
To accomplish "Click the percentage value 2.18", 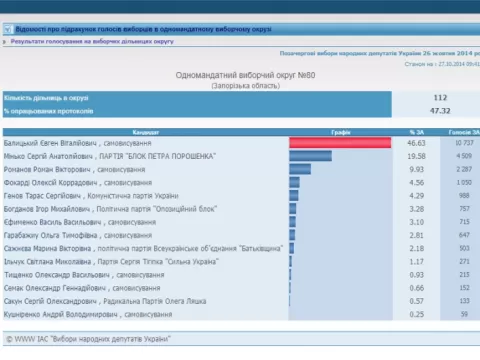I will (x=417, y=248).
